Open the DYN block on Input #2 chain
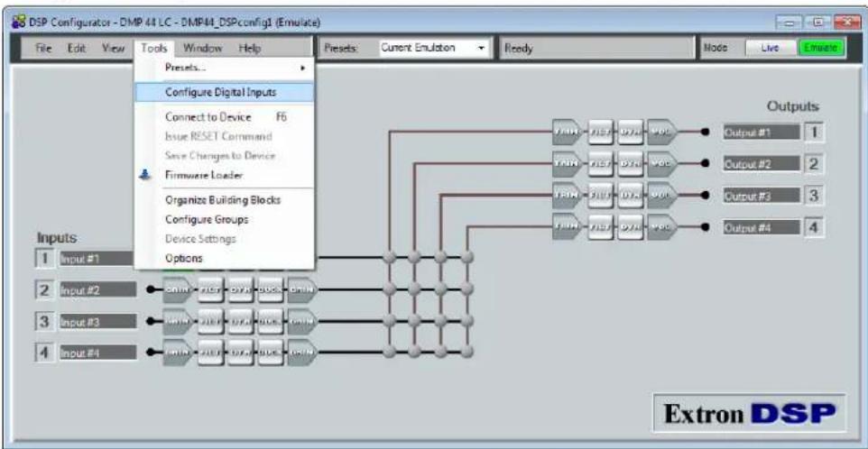The image size is (868, 449). pyautogui.click(x=241, y=289)
